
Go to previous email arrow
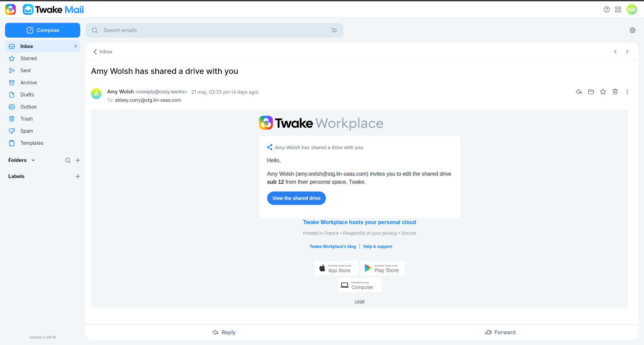tap(615, 52)
